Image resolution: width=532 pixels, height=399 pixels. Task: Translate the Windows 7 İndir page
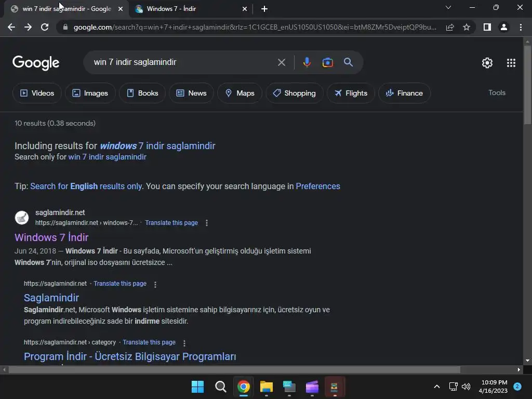[x=171, y=223]
